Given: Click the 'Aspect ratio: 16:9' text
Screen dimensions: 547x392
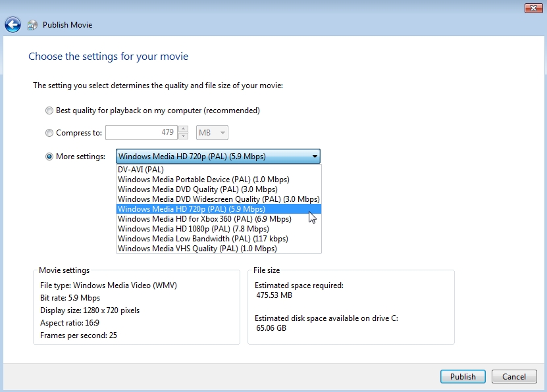Looking at the screenshot, I should [70, 323].
